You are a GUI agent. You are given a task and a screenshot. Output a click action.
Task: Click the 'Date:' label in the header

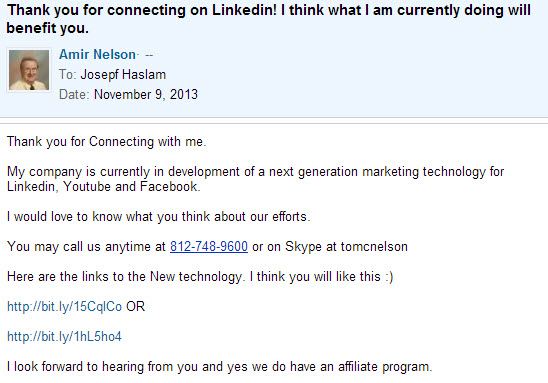point(74,95)
